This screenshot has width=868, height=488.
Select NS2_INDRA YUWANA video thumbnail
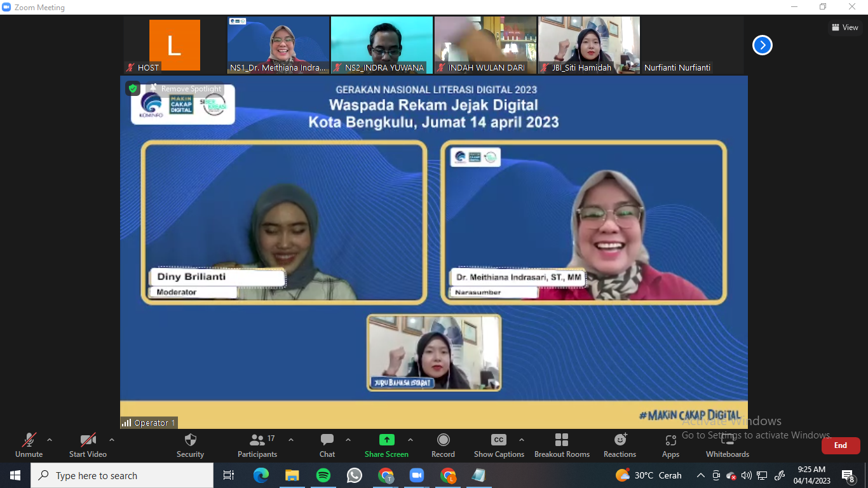click(x=382, y=45)
